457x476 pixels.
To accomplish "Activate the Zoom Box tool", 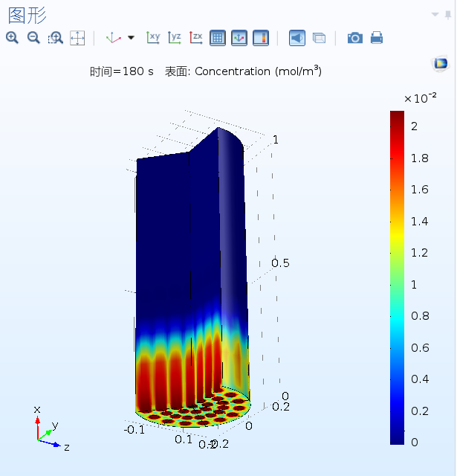I will pyautogui.click(x=56, y=38).
